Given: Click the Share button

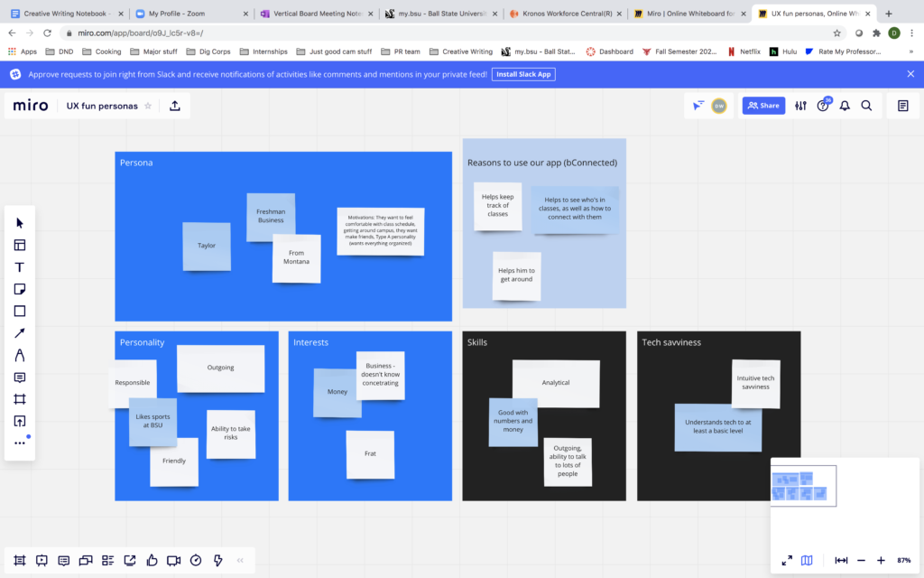Looking at the screenshot, I should 763,106.
